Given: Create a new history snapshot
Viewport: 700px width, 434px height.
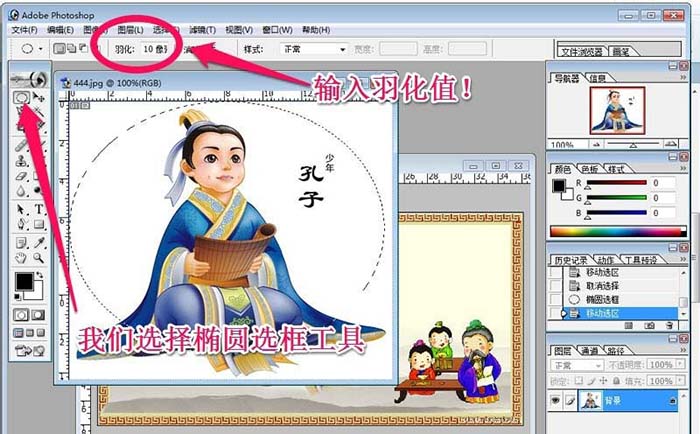Looking at the screenshot, I should point(650,326).
